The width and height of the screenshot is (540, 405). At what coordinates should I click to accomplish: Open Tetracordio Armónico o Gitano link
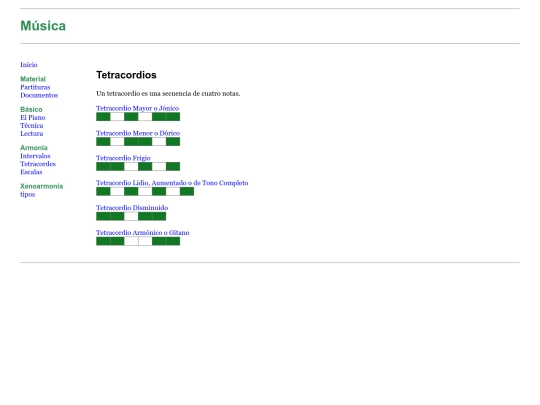tap(143, 232)
